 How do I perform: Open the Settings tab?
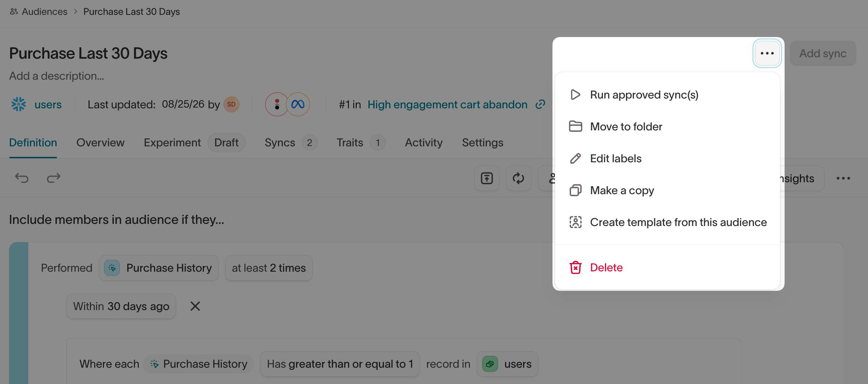pos(483,142)
